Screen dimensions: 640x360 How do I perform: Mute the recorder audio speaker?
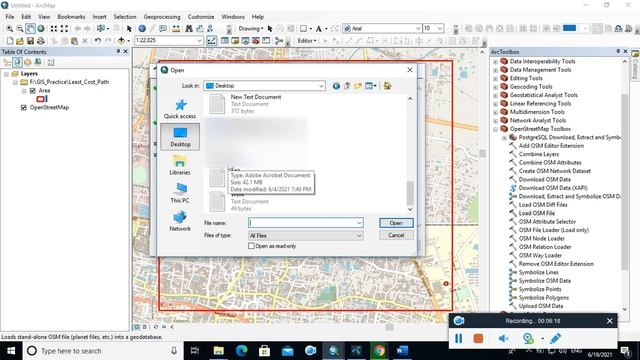point(503,338)
